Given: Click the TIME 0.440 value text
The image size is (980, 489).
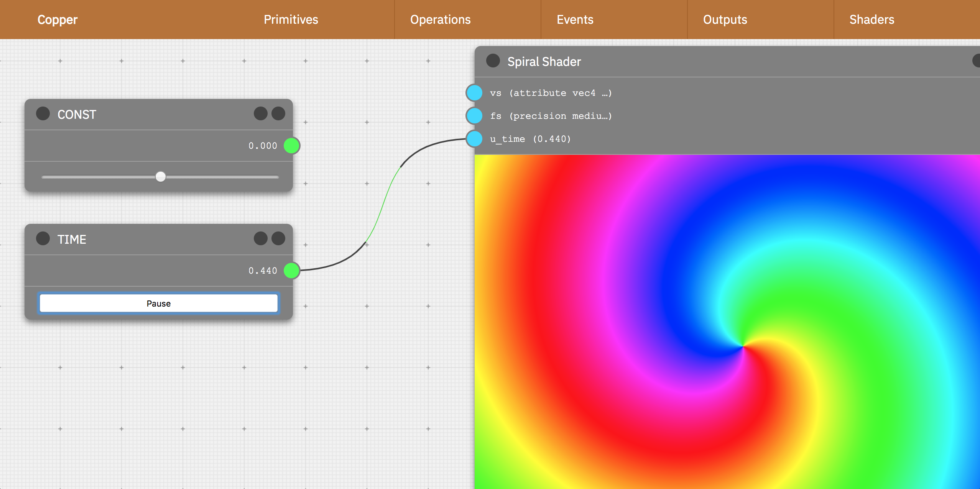Looking at the screenshot, I should click(x=263, y=271).
